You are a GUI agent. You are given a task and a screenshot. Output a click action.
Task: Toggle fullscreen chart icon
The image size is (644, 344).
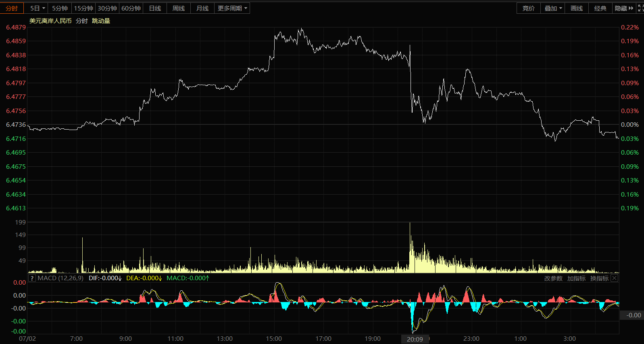point(640,8)
